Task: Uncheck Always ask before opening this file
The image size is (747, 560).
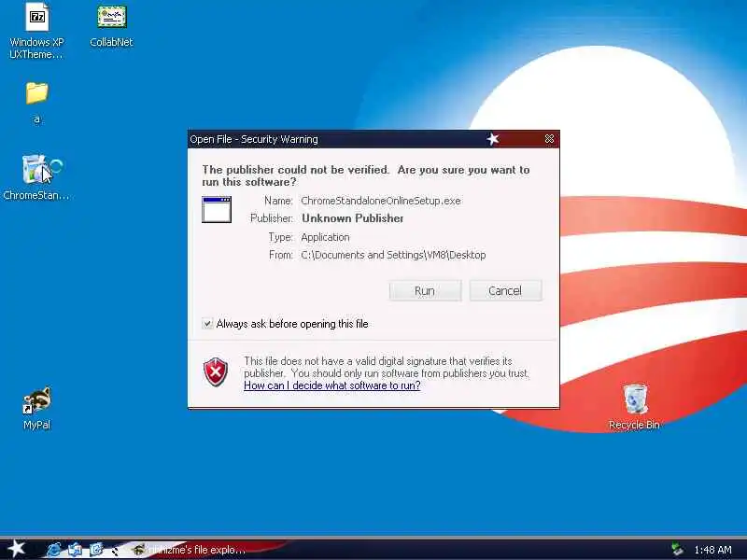Action: [x=207, y=324]
